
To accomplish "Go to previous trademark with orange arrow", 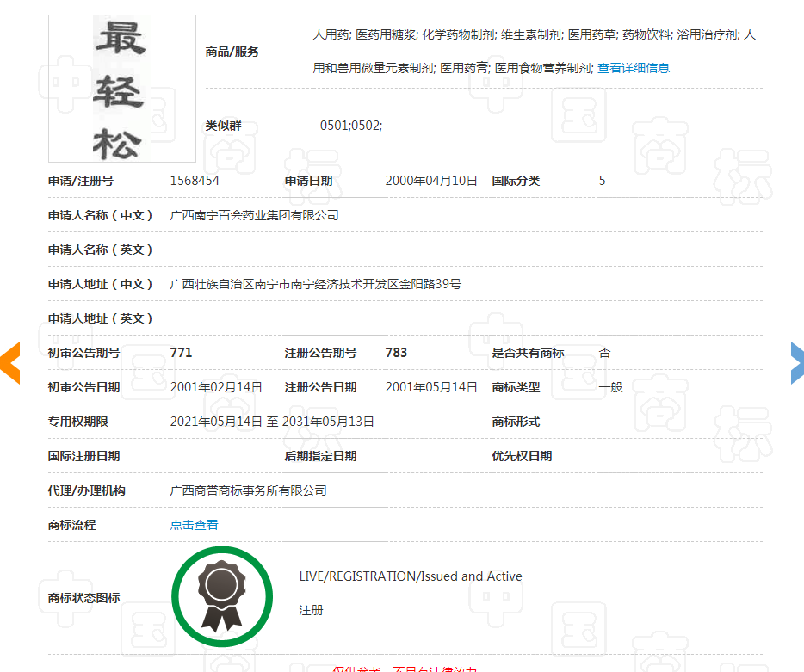I will pyautogui.click(x=10, y=363).
